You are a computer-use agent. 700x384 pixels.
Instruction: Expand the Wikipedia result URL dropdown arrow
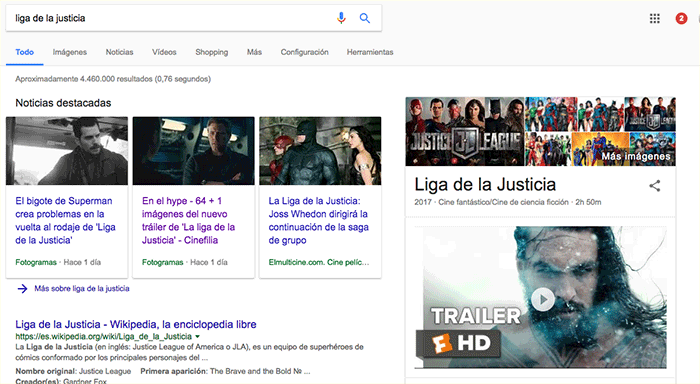point(197,336)
